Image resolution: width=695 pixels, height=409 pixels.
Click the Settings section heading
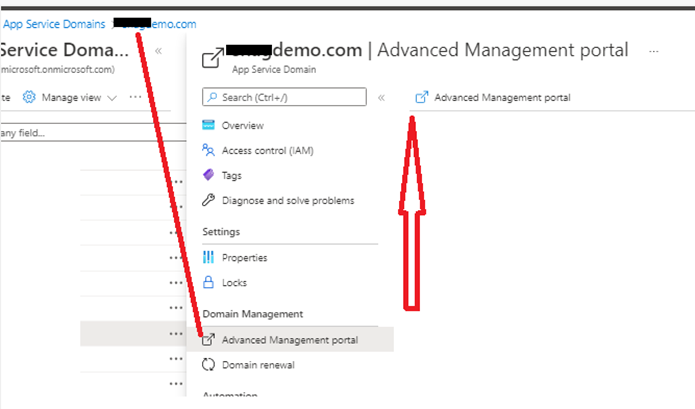[x=221, y=232]
